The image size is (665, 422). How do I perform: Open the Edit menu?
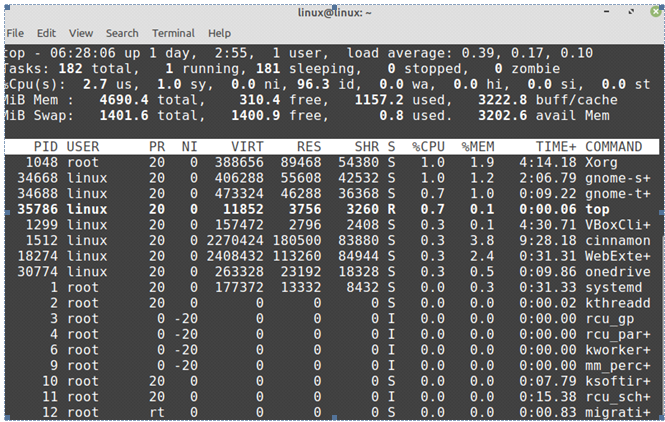pyautogui.click(x=46, y=33)
